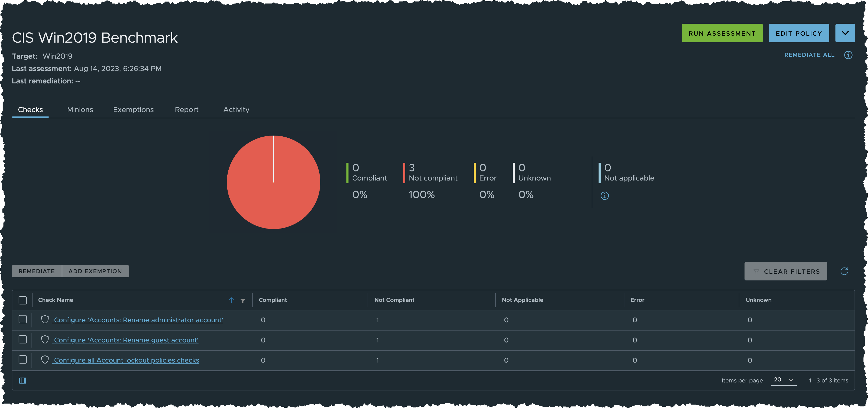Tick checkbox for Rename guest account row

coord(22,339)
